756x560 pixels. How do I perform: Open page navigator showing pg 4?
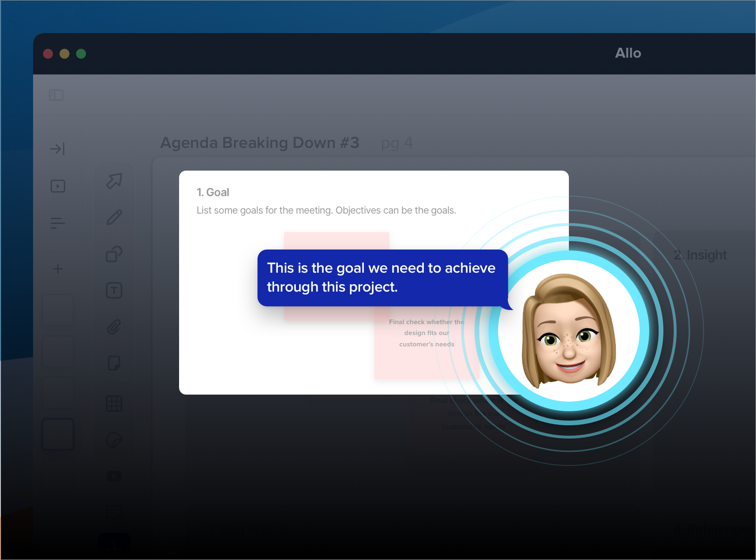[x=397, y=143]
